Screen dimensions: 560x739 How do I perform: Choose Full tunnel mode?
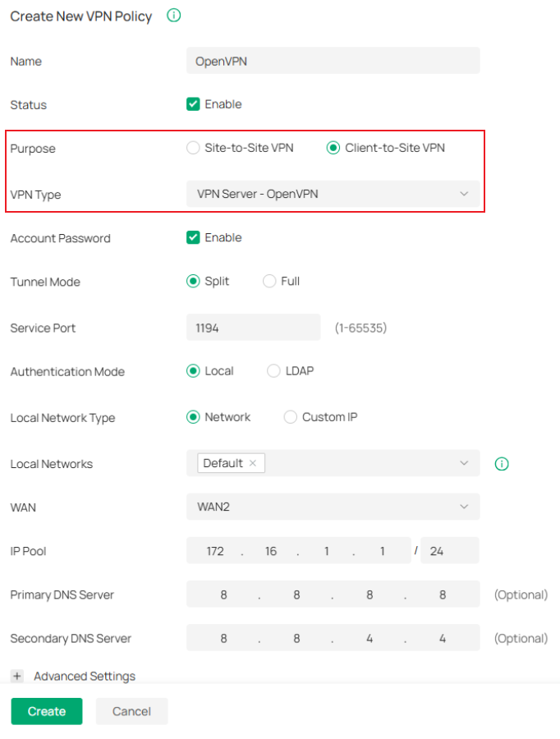click(x=269, y=281)
